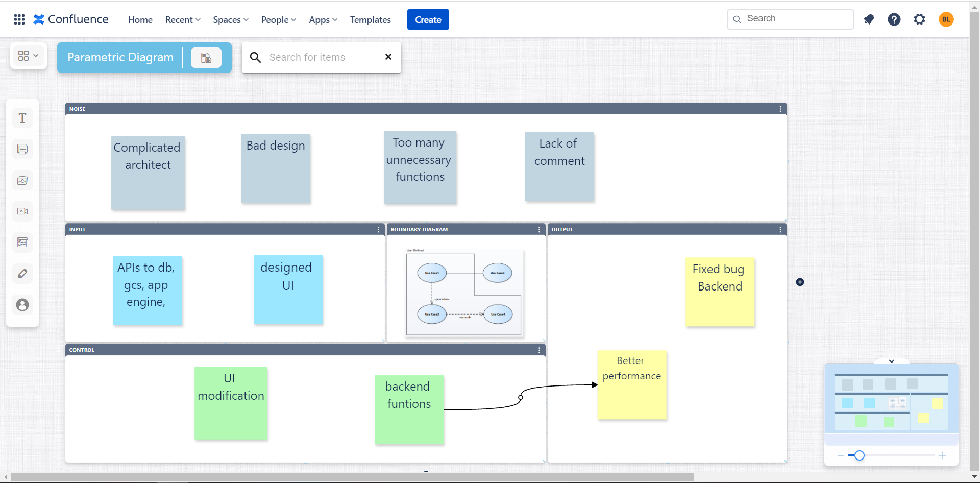
Task: Click the plus add button beside Output
Action: [x=800, y=282]
